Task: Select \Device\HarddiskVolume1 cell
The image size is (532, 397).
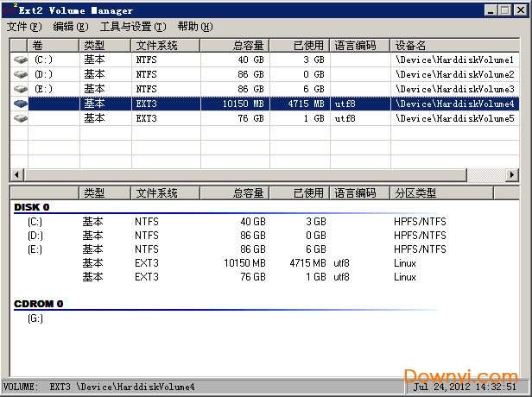Action: [454, 60]
